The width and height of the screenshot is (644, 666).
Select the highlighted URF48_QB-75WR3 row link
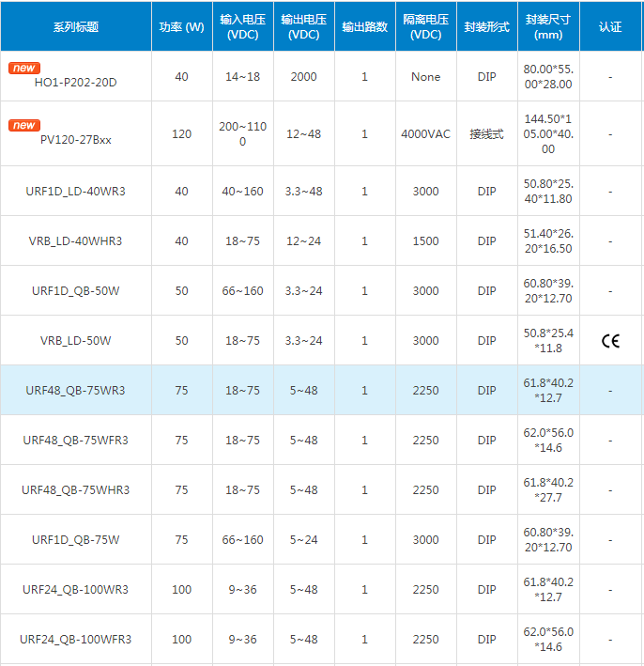[x=75, y=391]
